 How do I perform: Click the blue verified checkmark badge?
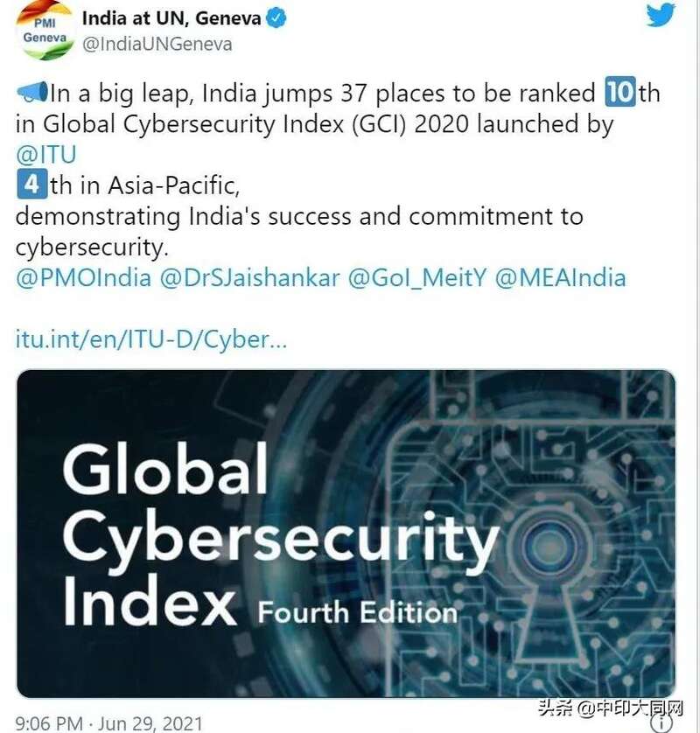point(276,18)
